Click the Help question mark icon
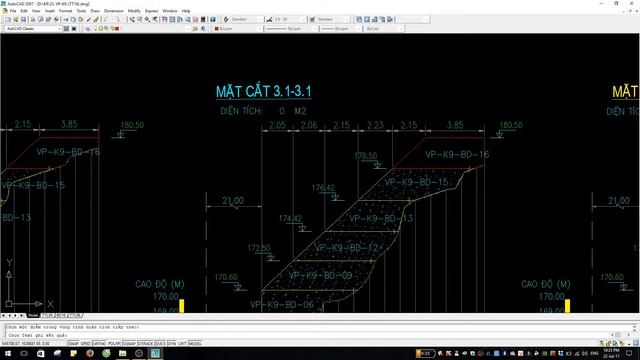640x360 pixels. pyautogui.click(x=213, y=20)
